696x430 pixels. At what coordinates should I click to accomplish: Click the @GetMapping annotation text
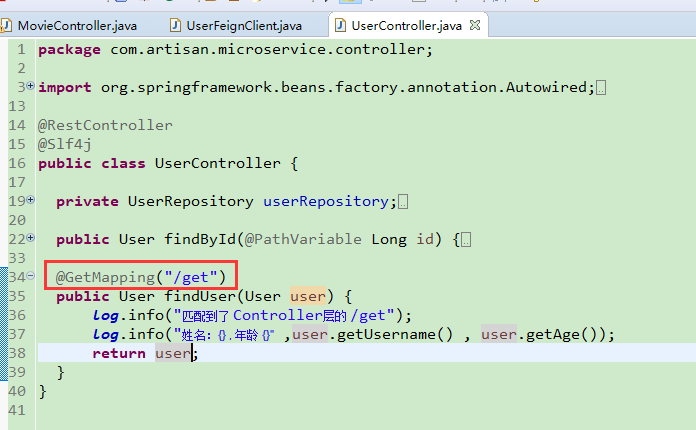click(x=105, y=277)
